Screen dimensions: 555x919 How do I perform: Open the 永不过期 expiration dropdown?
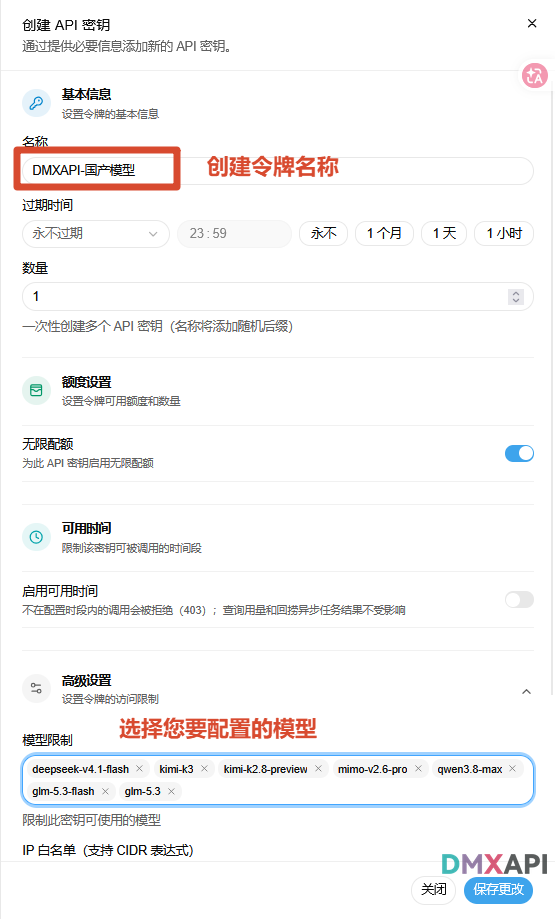click(96, 233)
